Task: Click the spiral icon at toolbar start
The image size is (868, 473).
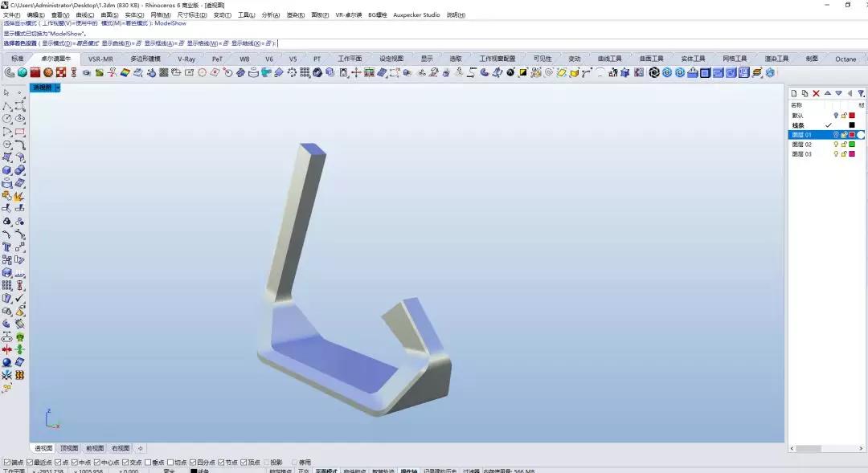Action: point(10,72)
